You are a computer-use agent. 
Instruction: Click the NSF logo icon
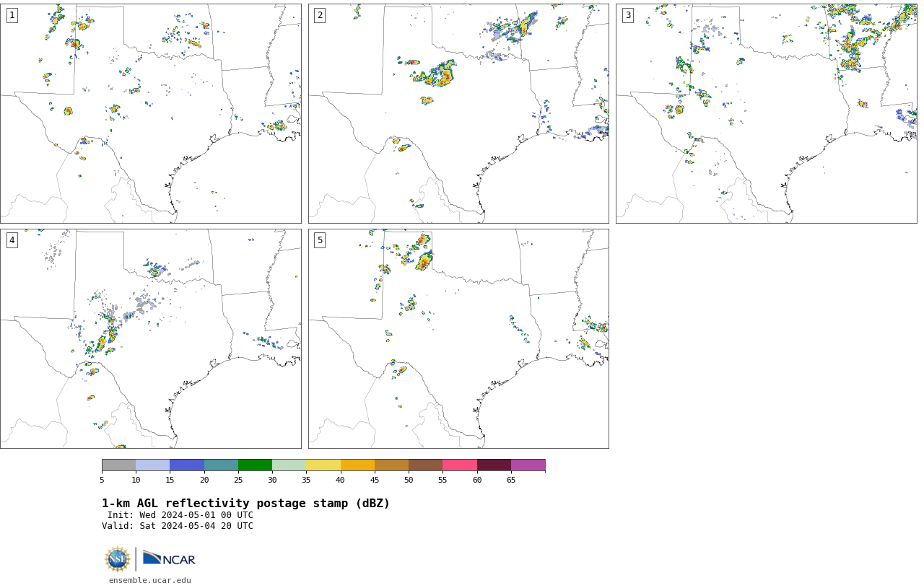(x=118, y=559)
